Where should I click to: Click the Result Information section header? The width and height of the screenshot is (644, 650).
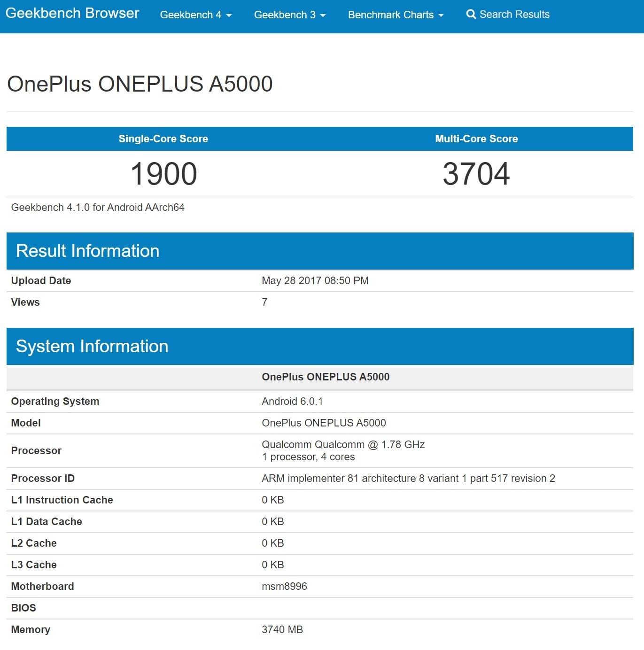coord(88,251)
